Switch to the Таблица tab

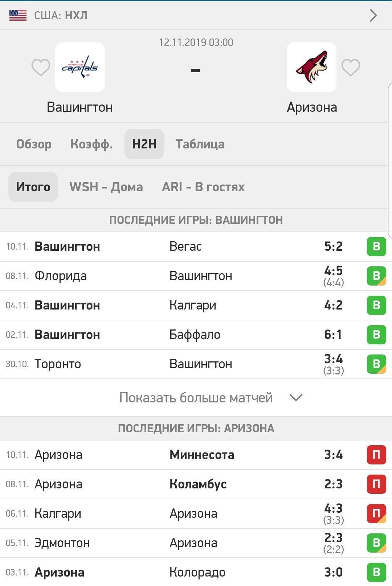[x=200, y=144]
